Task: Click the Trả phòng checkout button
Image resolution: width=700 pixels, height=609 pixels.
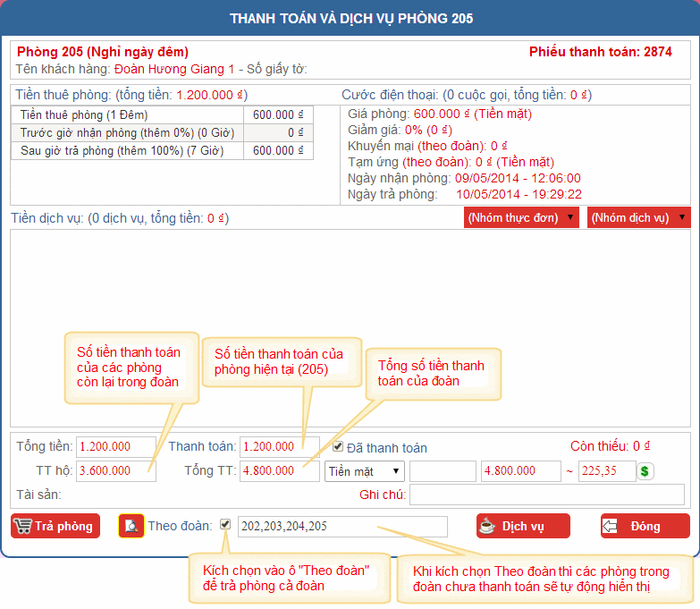Action: (55, 526)
